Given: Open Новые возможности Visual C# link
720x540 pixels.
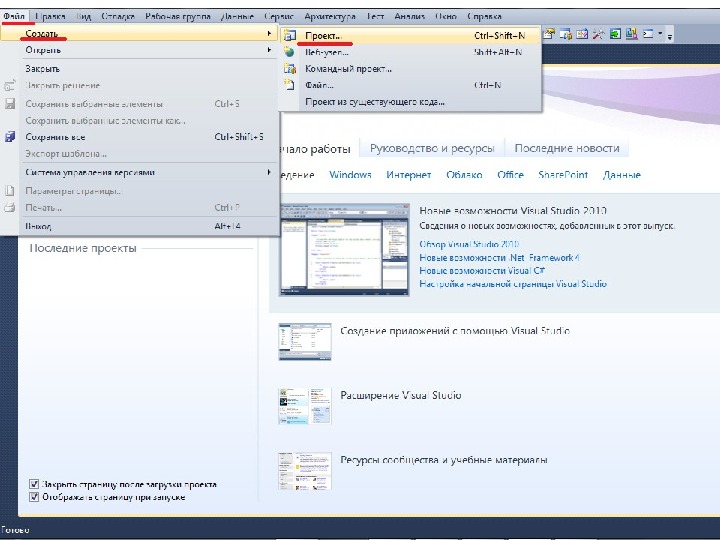Looking at the screenshot, I should pos(482,270).
